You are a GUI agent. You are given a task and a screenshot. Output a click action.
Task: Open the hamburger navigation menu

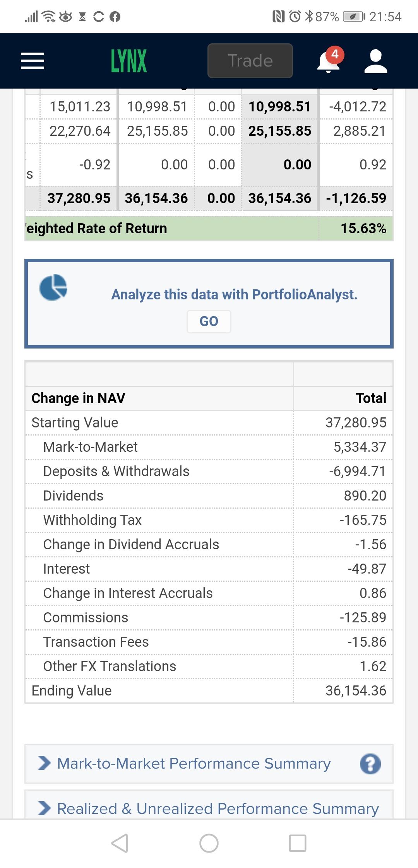click(x=33, y=61)
